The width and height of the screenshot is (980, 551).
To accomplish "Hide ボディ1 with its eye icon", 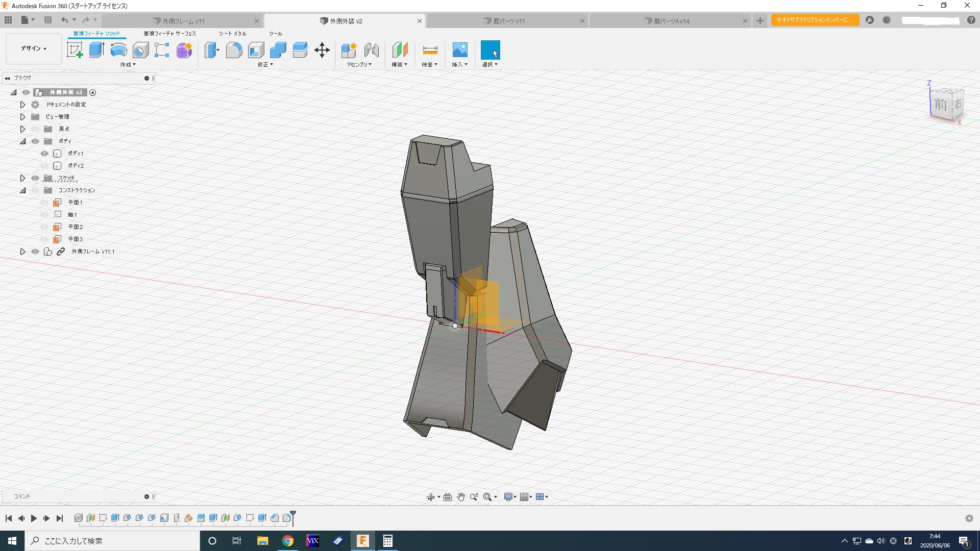I will pyautogui.click(x=44, y=154).
